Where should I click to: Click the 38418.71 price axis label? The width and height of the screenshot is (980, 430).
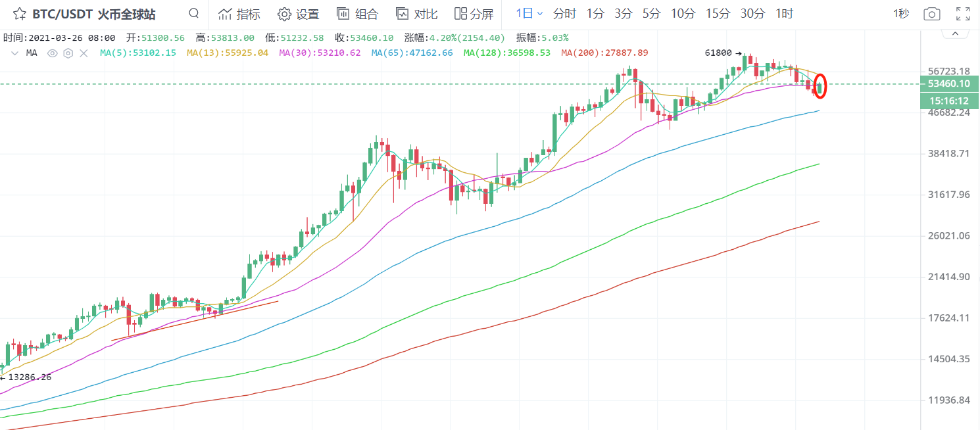948,153
